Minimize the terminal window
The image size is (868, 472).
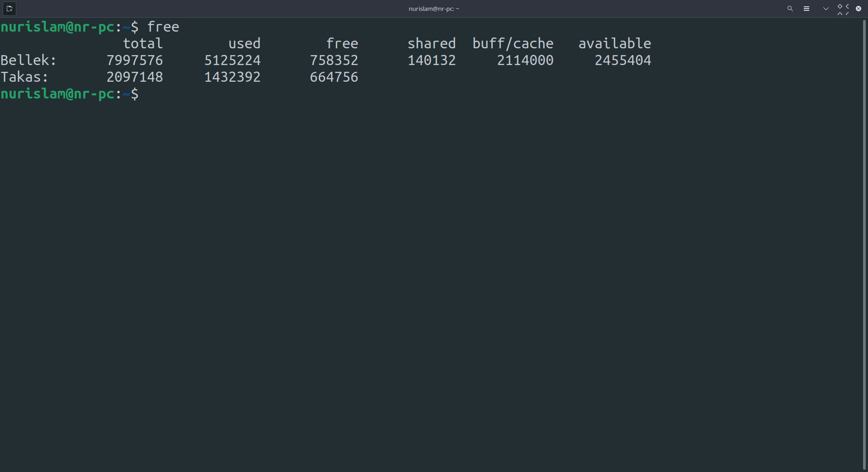tap(826, 9)
